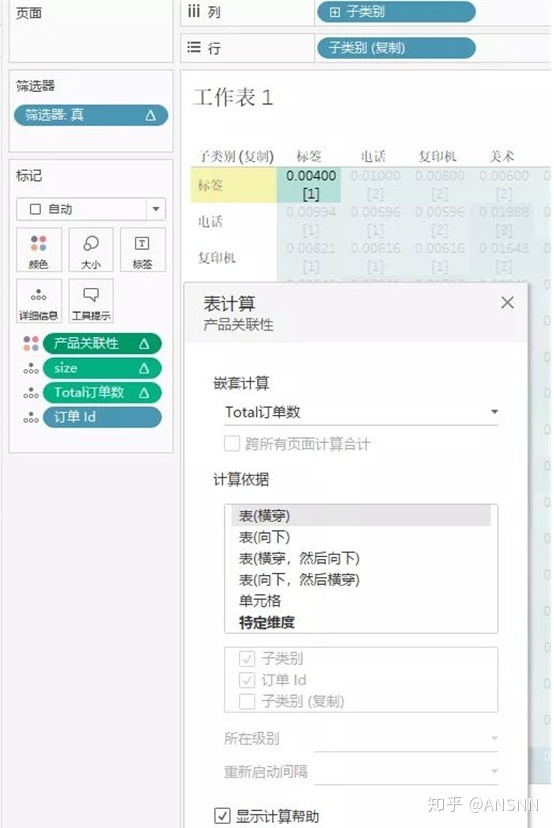Click the 0.01643 [2] table cell
Screen dimensions: 554x828
[x=504, y=257]
